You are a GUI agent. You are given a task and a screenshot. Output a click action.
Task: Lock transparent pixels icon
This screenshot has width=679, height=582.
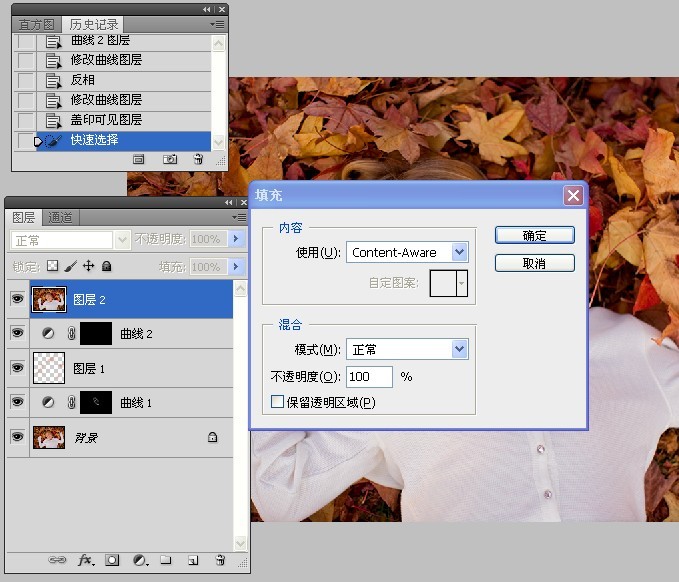[52, 265]
